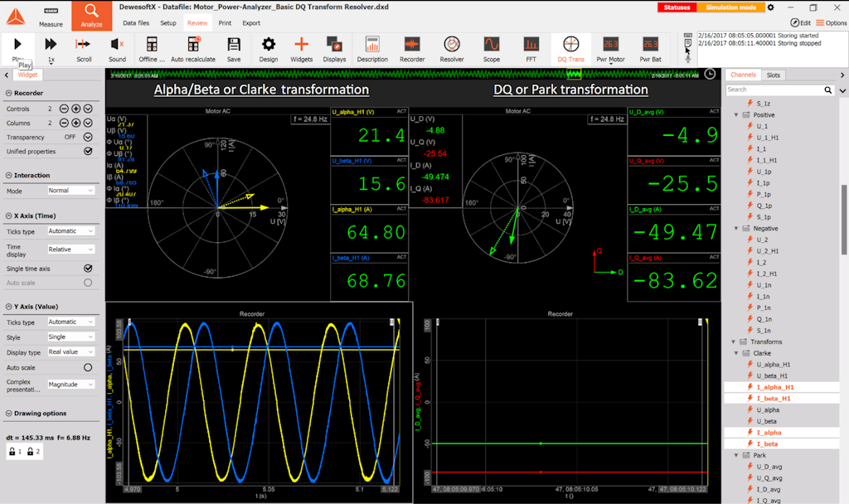Open the Mode dropdown set to Normal
849x504 pixels.
(71, 191)
